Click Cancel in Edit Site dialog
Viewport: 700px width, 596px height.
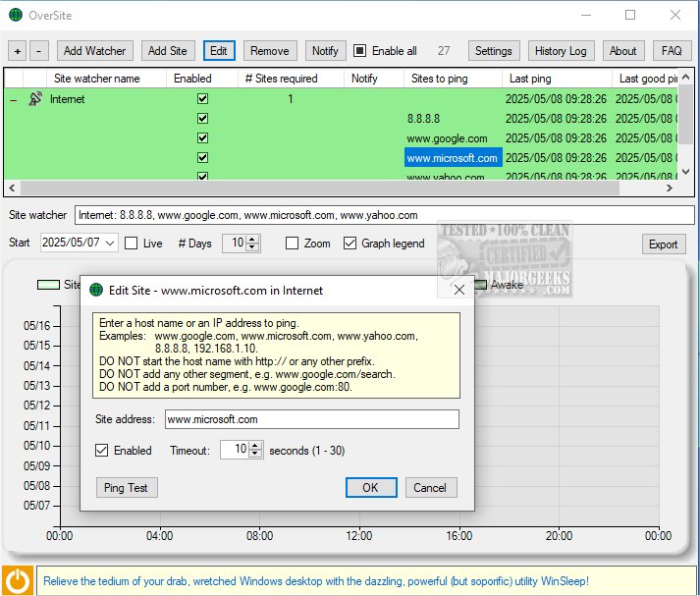coord(430,488)
